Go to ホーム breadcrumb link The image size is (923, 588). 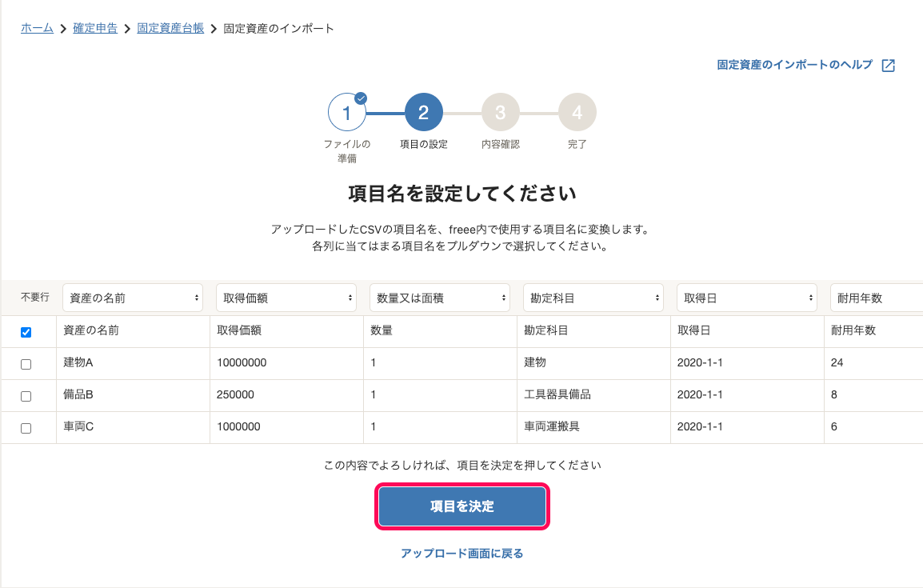(37, 28)
